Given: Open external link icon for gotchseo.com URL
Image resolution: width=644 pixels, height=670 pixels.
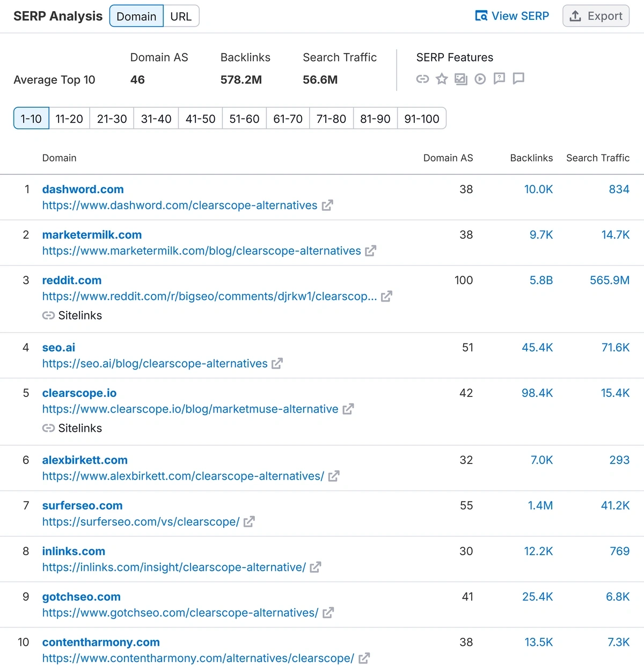Looking at the screenshot, I should 328,613.
